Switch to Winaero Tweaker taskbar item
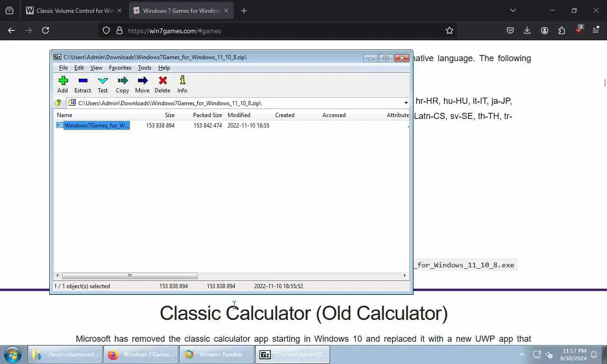 (x=217, y=355)
